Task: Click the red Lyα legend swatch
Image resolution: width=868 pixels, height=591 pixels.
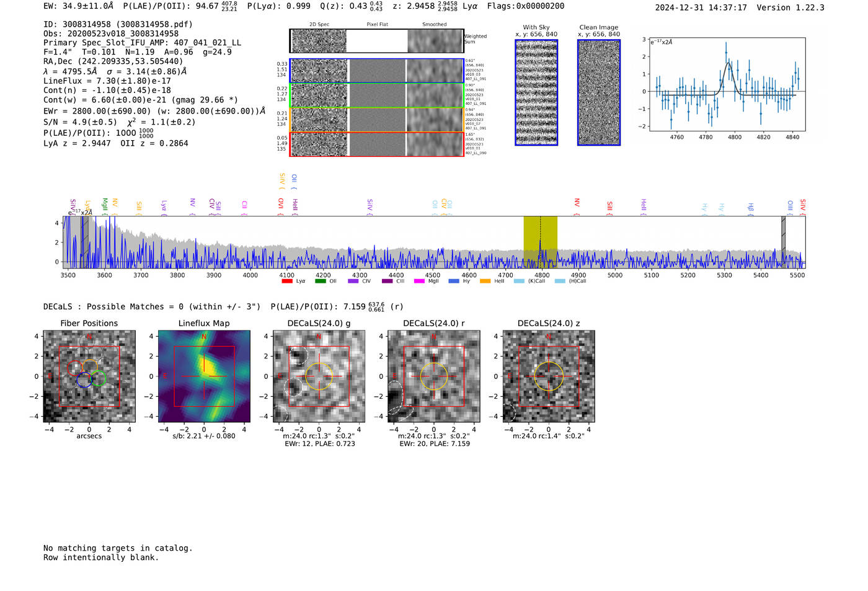Action: pos(286,281)
